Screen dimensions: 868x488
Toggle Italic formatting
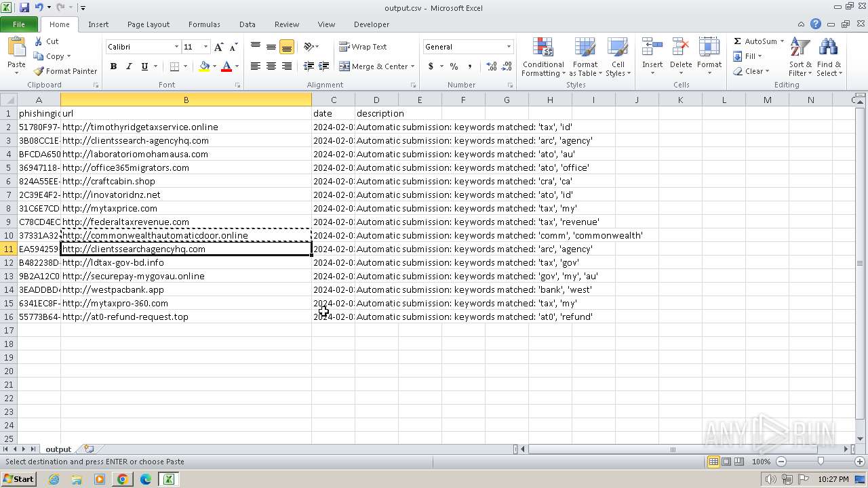pyautogui.click(x=129, y=66)
